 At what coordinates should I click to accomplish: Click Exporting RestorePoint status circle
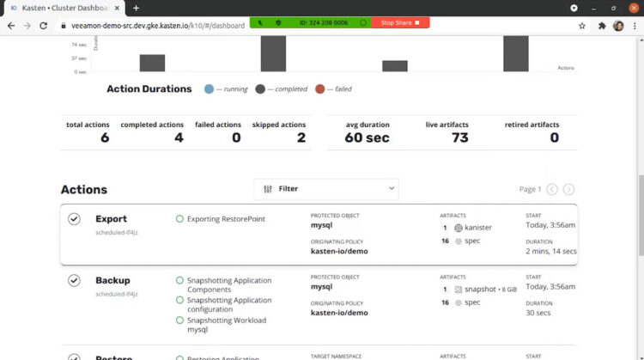click(x=179, y=218)
